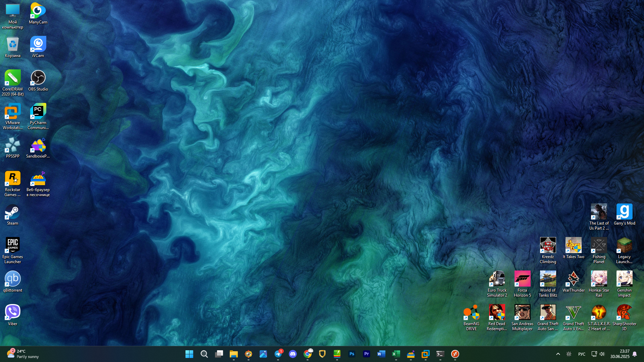Open the Windows Start menu
Image resolution: width=644 pixels, height=362 pixels.
[x=190, y=354]
